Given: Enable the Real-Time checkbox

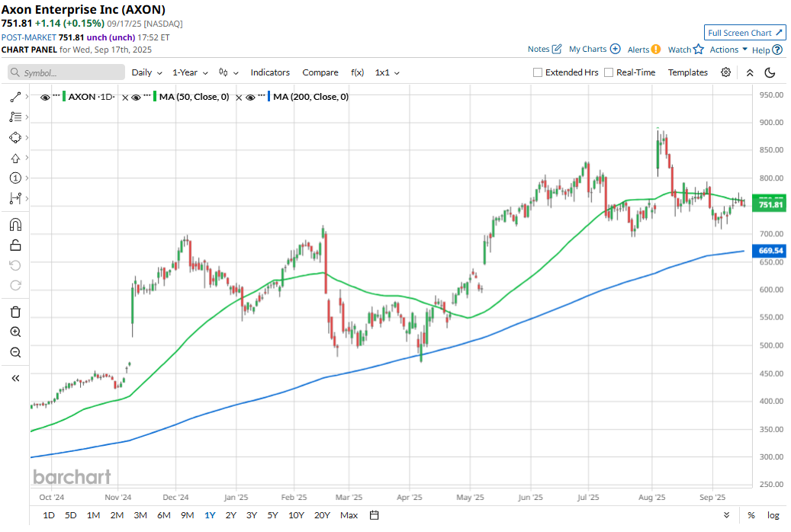Looking at the screenshot, I should pyautogui.click(x=609, y=72).
